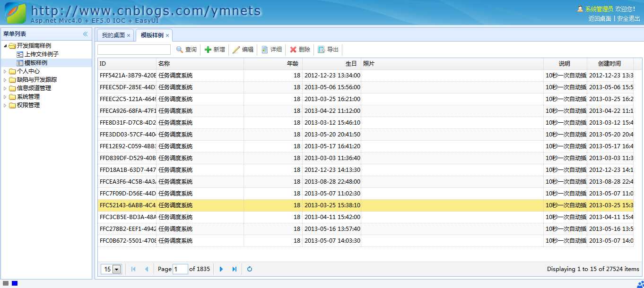Click the paw icon at bottom right
The height and width of the screenshot is (288, 644).
[x=640, y=284]
